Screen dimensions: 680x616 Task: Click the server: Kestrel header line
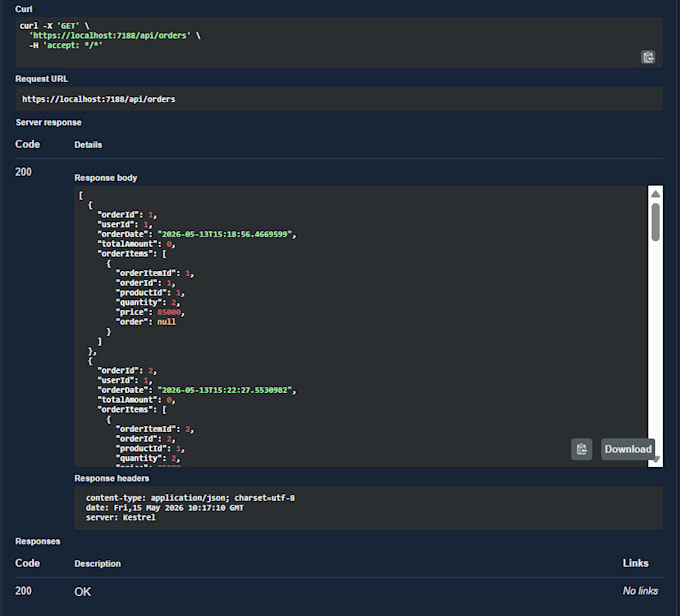[121, 517]
